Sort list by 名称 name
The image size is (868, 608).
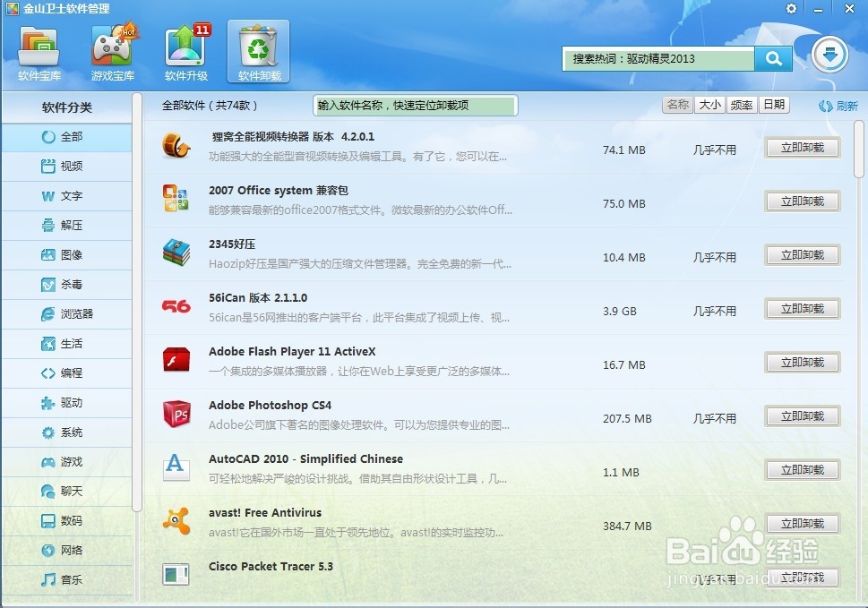(x=677, y=105)
